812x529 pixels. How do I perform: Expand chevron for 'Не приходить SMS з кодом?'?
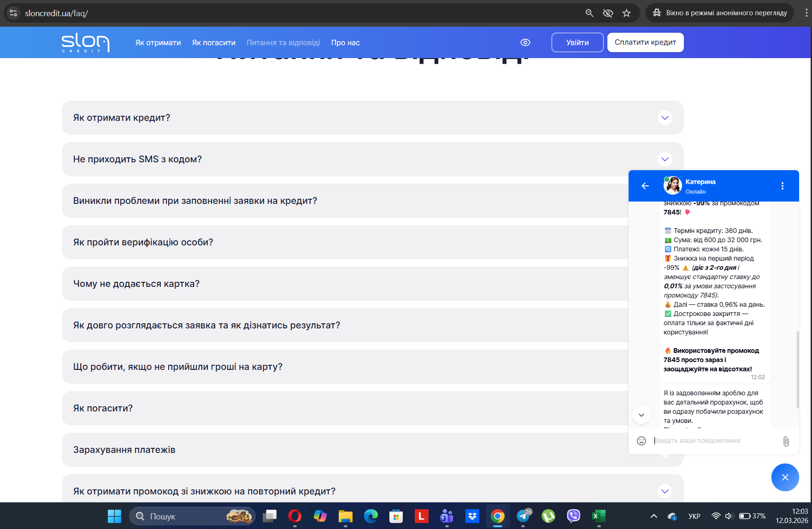tap(665, 159)
